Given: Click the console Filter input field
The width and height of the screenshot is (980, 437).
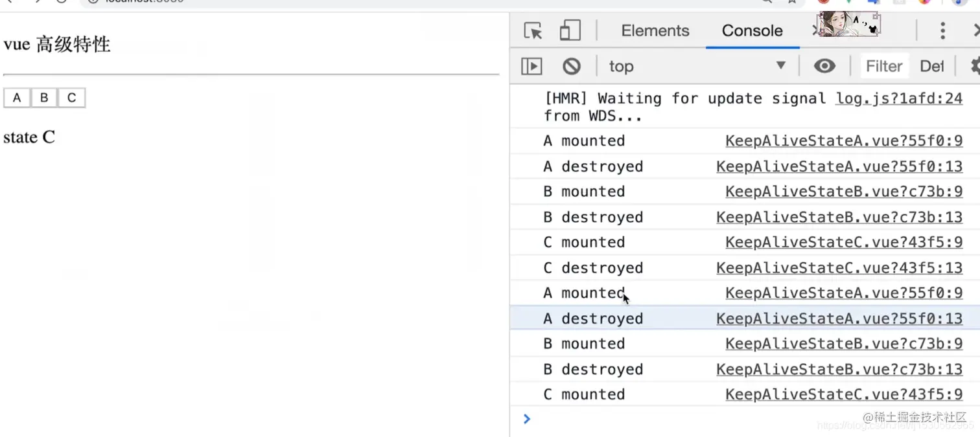Looking at the screenshot, I should pos(884,66).
